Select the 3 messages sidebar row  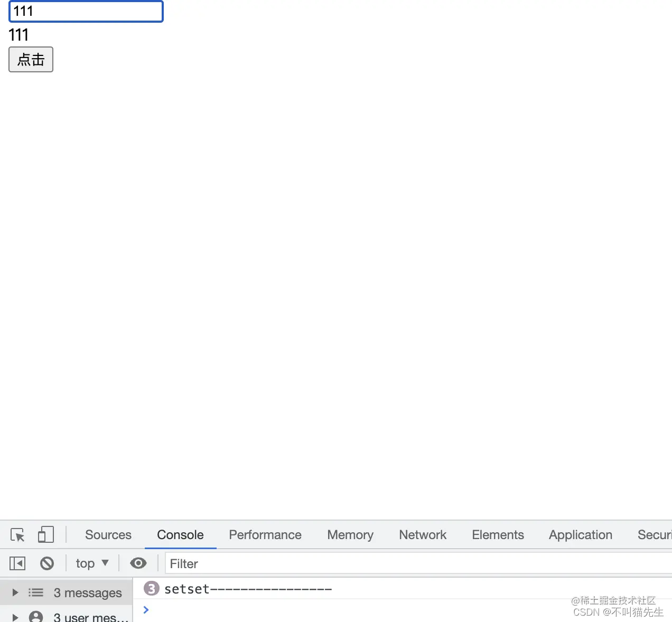pyautogui.click(x=66, y=592)
